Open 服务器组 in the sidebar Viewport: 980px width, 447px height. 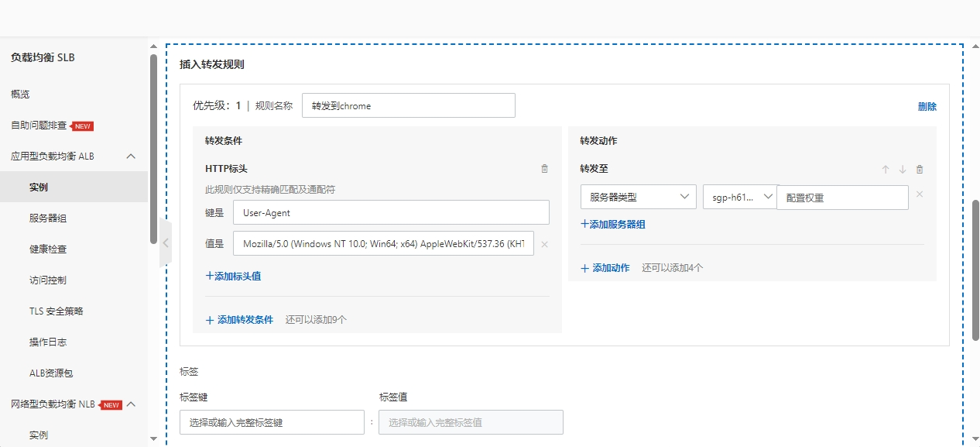tap(48, 218)
